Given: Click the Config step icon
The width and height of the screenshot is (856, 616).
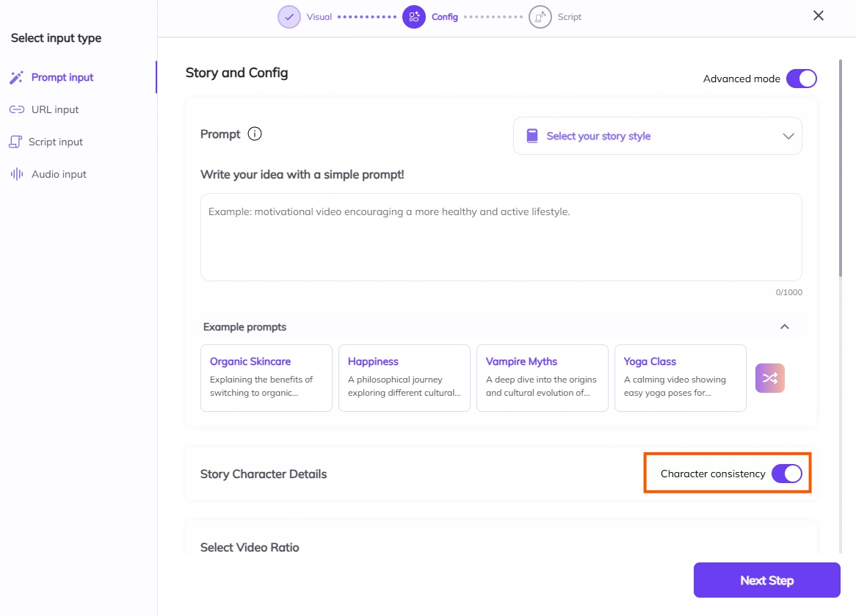Looking at the screenshot, I should tap(414, 17).
